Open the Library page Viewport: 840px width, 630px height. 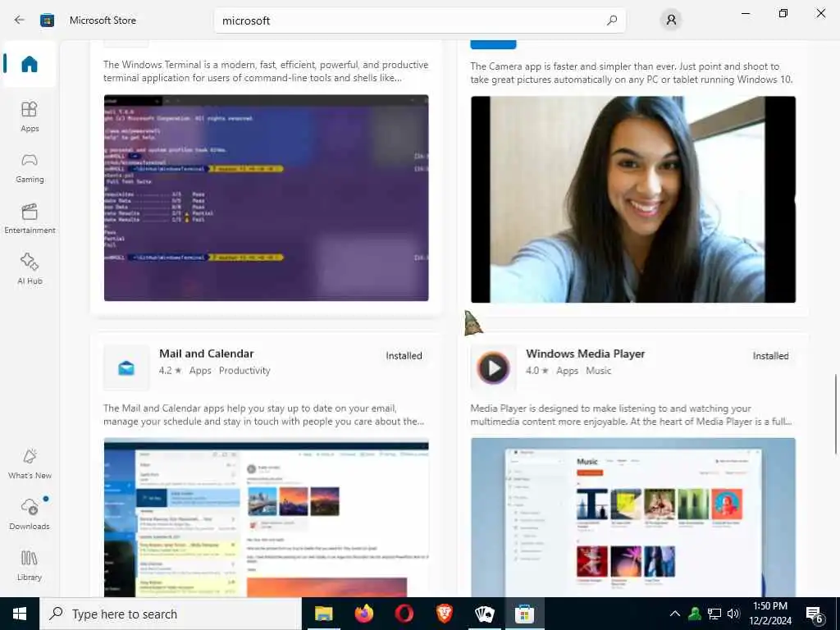click(30, 565)
